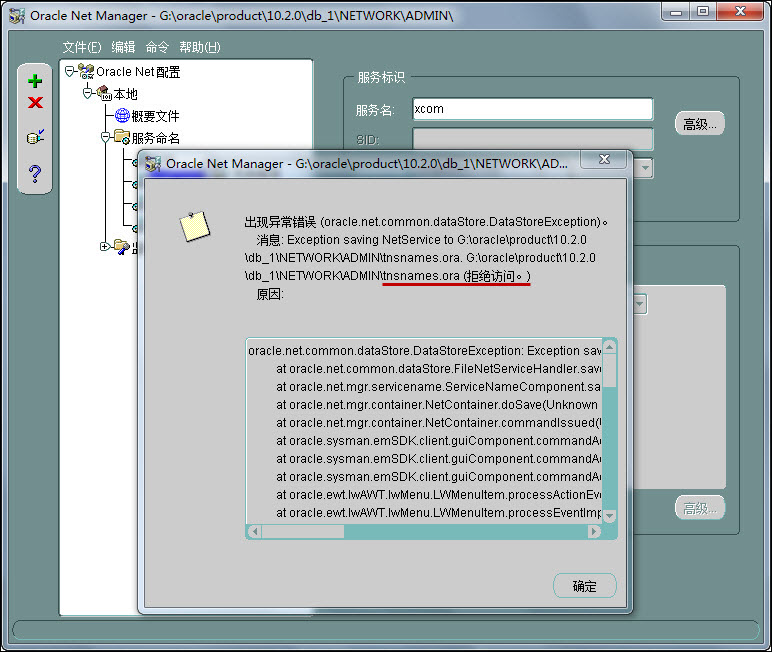Screen dimensions: 772x652
Task: Collapse the 本地 tree node
Action: point(88,93)
